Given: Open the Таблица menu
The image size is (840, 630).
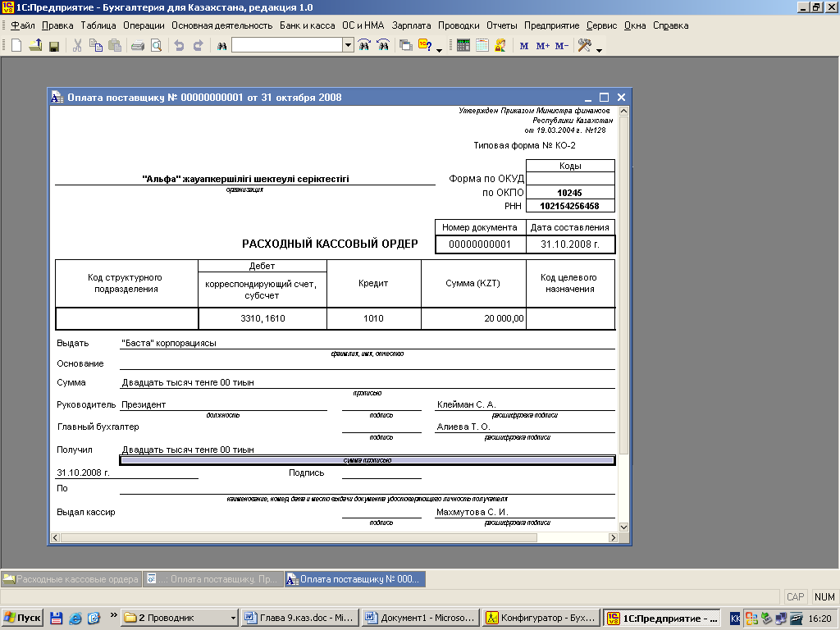Looking at the screenshot, I should tap(98, 25).
